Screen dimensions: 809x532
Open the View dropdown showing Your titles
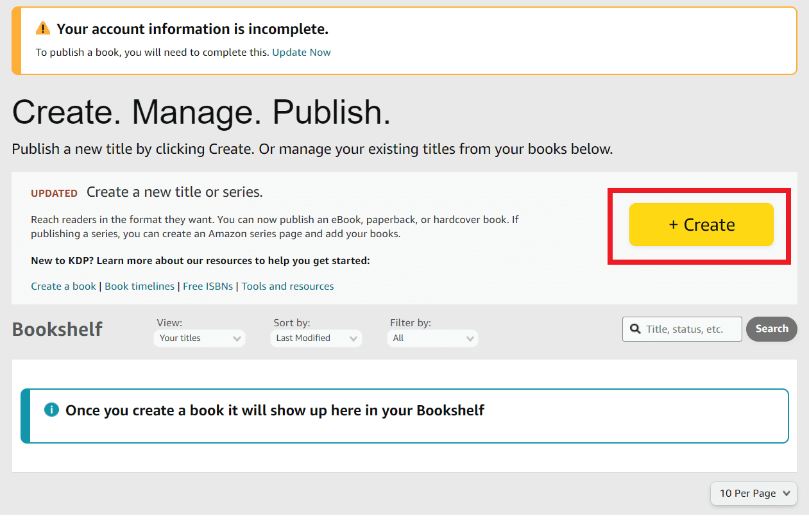[199, 338]
